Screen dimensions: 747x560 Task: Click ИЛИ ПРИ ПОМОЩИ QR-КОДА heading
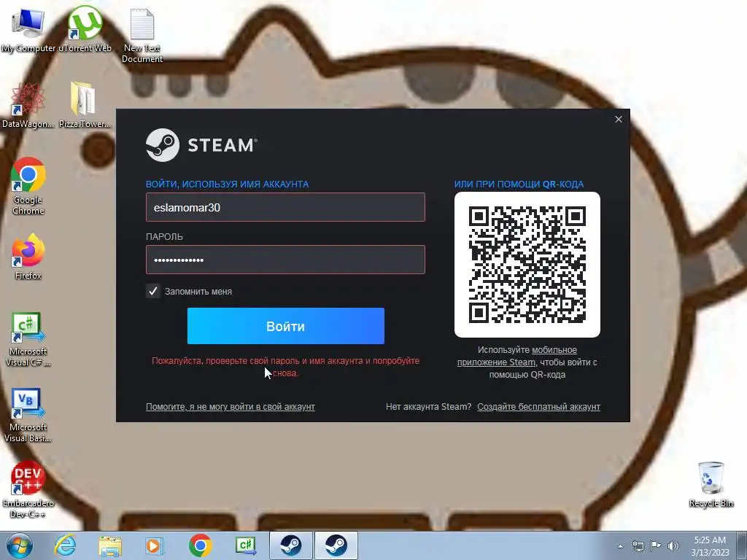pos(519,184)
